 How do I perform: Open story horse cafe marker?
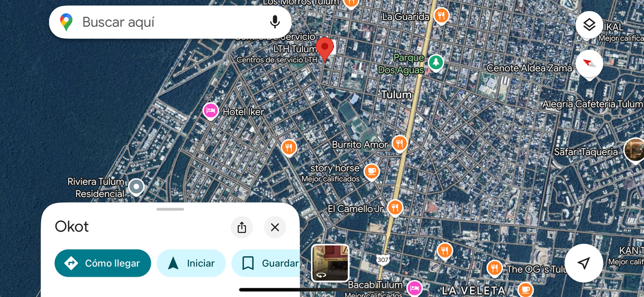coord(371,172)
